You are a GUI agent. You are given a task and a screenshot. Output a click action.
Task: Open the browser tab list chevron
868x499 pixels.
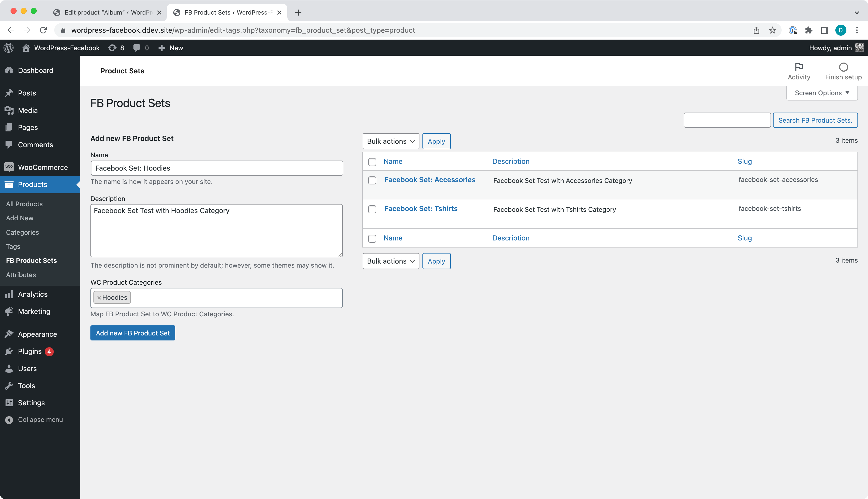point(857,12)
